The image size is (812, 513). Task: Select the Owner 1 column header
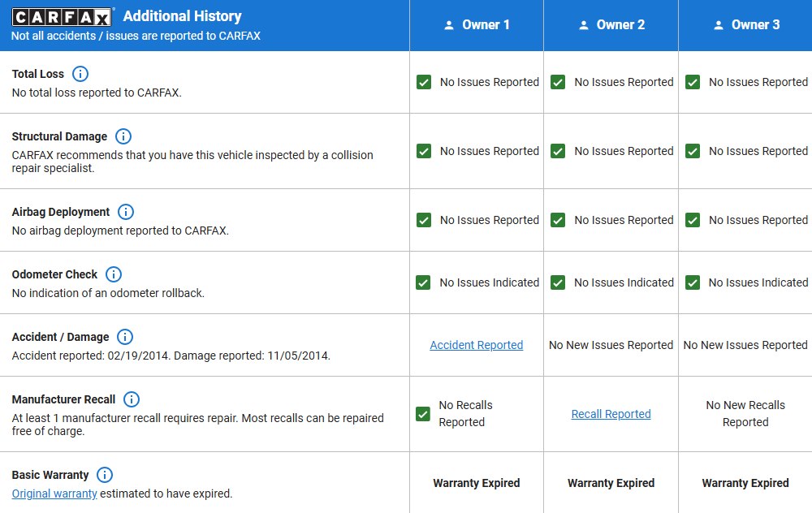(x=477, y=25)
